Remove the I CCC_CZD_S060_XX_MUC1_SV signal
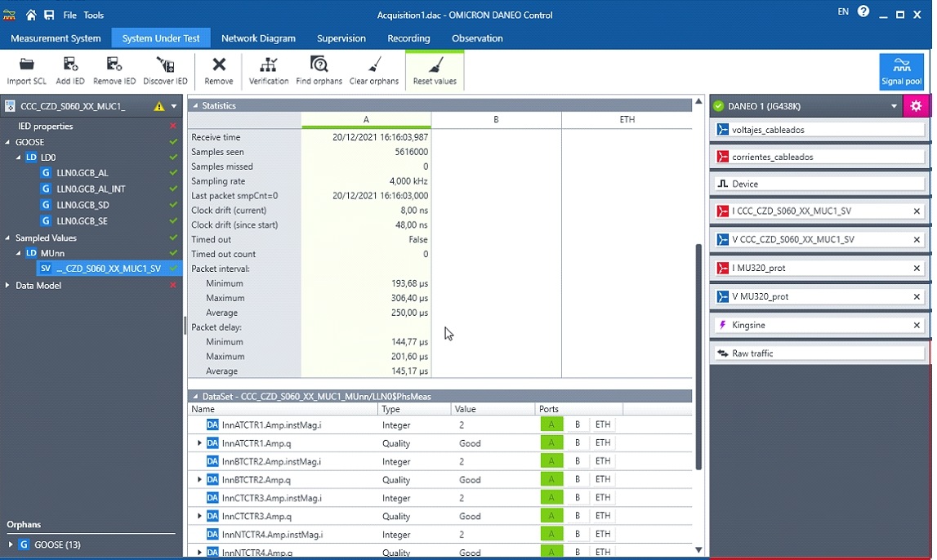 click(x=917, y=211)
